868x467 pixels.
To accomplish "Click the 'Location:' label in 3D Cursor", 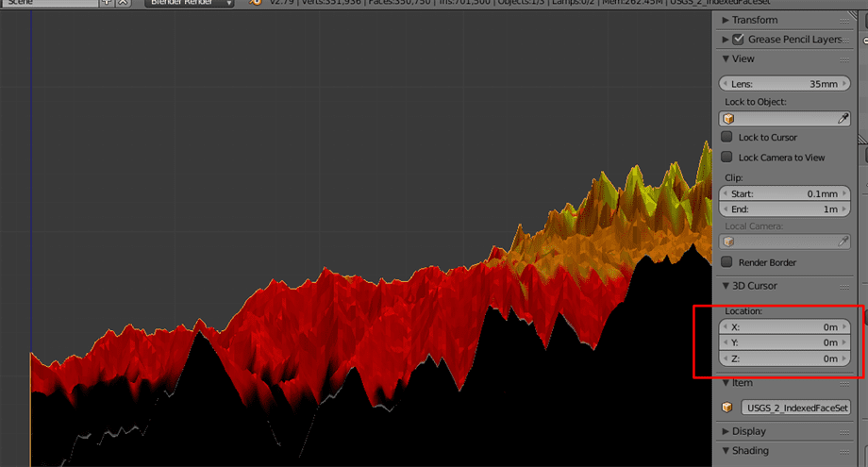I will pyautogui.click(x=743, y=311).
